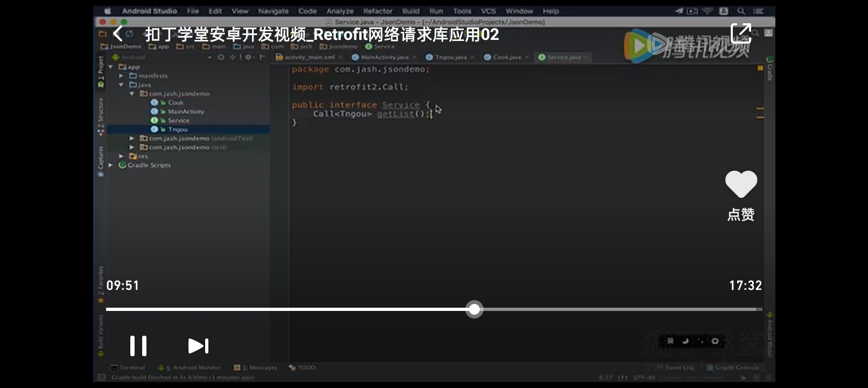Like the video with the heart icon
Viewport: 868px width, 388px height.
(x=741, y=184)
